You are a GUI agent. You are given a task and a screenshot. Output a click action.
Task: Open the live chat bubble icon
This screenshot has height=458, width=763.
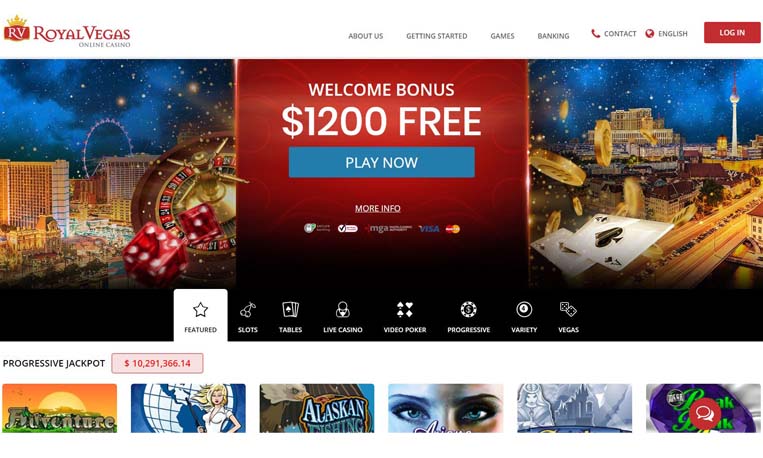[x=705, y=414]
